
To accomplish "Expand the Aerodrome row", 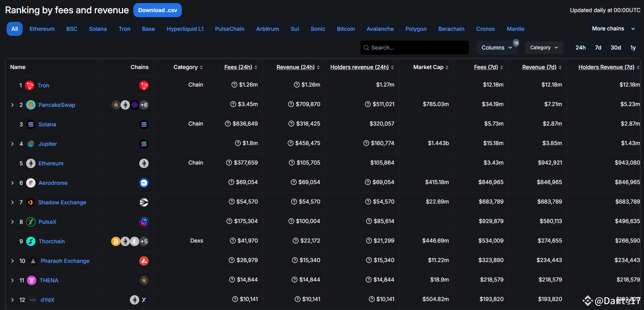I will click(12, 183).
